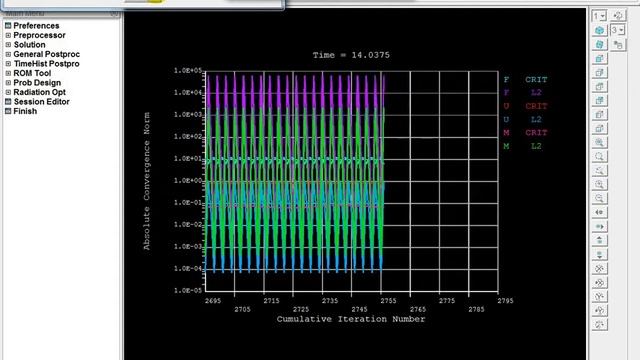
Task: Click the Rotate -Y icon
Action: coord(599,296)
